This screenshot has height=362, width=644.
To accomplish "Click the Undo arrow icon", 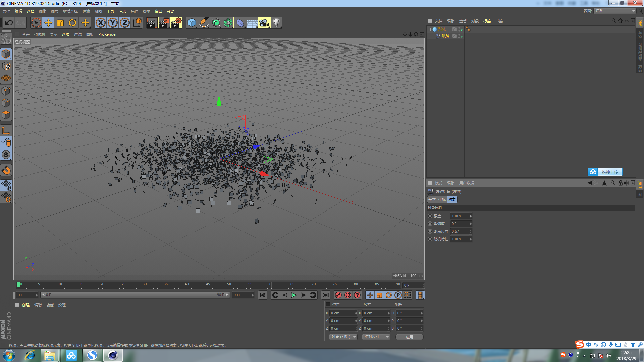I will pos(9,23).
